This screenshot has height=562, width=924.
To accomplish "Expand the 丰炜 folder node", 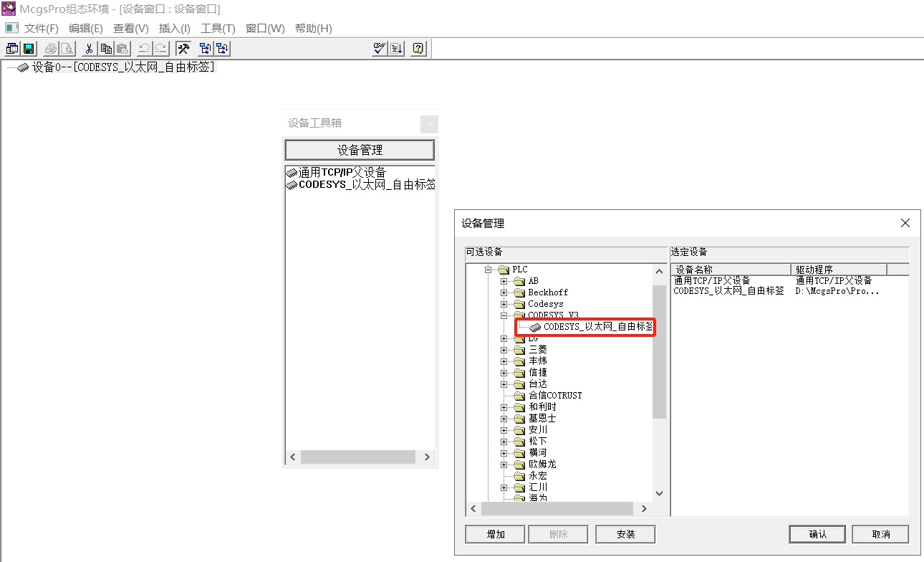I will coord(504,362).
